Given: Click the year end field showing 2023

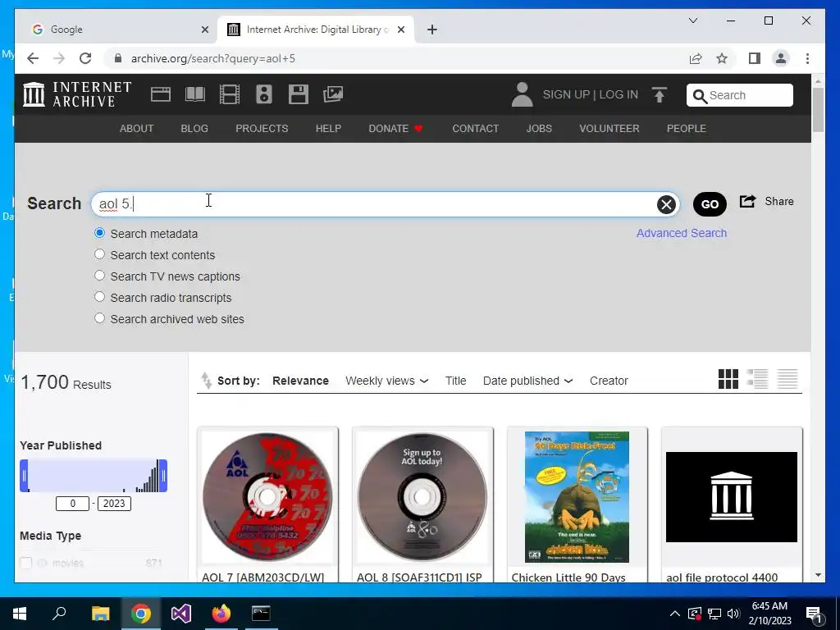Looking at the screenshot, I should pos(114,504).
